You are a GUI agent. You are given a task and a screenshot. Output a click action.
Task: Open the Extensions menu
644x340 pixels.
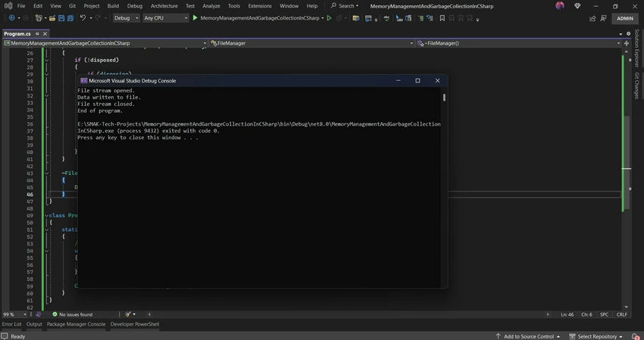click(x=260, y=6)
